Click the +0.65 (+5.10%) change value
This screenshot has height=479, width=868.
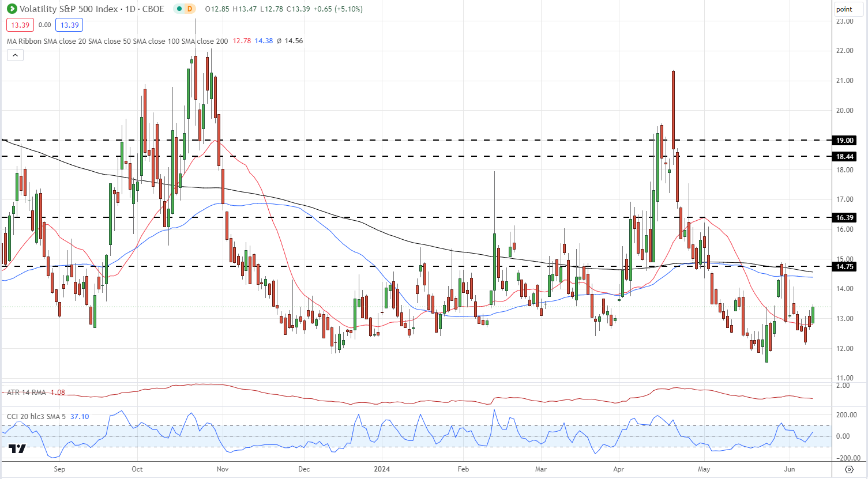tap(338, 9)
